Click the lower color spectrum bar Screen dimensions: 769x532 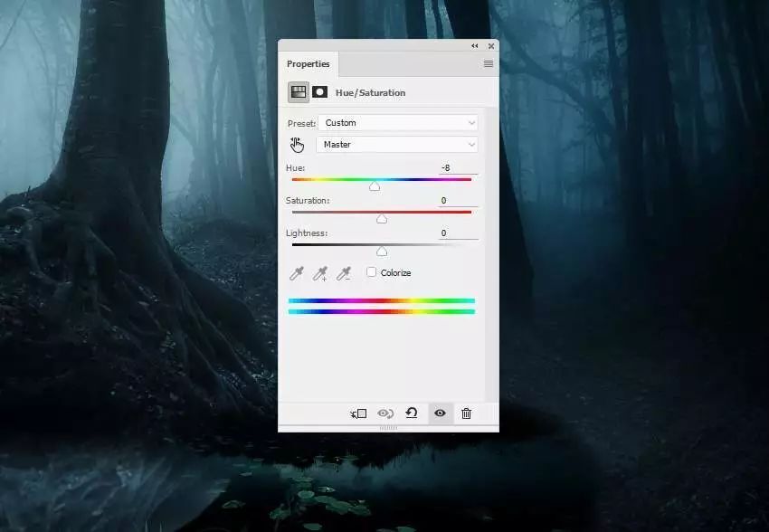[x=382, y=311]
